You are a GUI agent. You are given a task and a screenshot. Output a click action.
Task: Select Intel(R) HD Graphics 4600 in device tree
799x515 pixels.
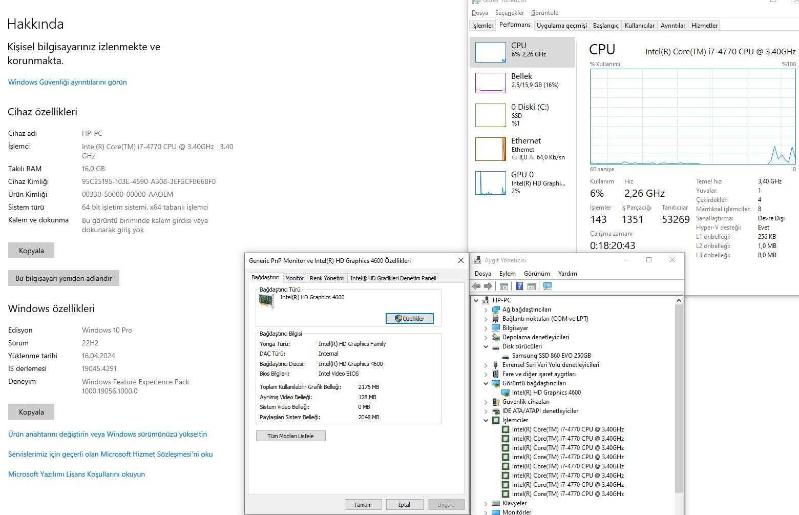tap(546, 393)
